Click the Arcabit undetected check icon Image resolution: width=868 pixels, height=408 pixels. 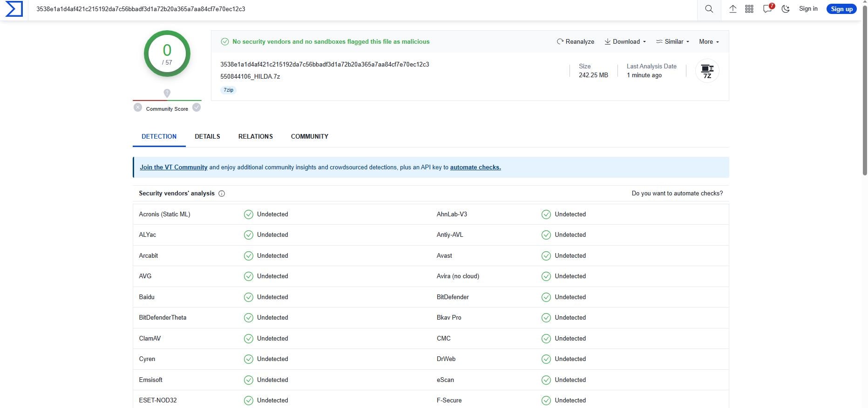click(249, 256)
